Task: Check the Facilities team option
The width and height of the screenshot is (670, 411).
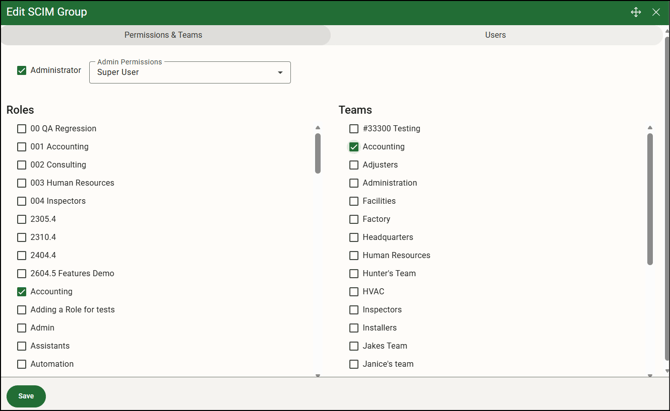Action: click(354, 201)
